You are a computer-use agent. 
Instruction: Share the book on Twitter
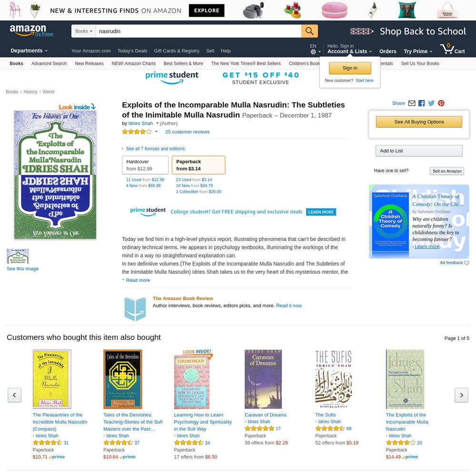point(431,103)
